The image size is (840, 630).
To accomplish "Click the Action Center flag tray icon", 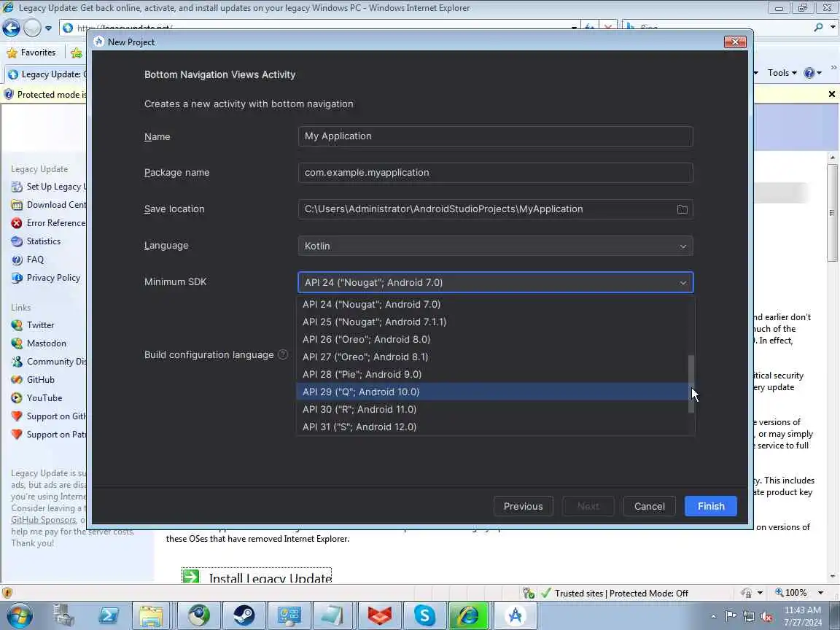I will coord(730,617).
